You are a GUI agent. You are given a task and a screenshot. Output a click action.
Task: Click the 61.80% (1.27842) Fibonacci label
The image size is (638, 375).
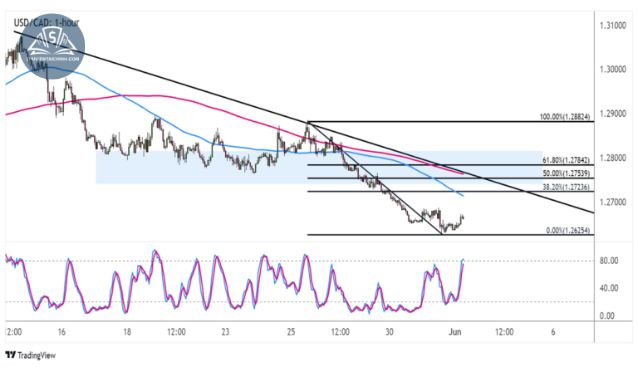point(566,160)
